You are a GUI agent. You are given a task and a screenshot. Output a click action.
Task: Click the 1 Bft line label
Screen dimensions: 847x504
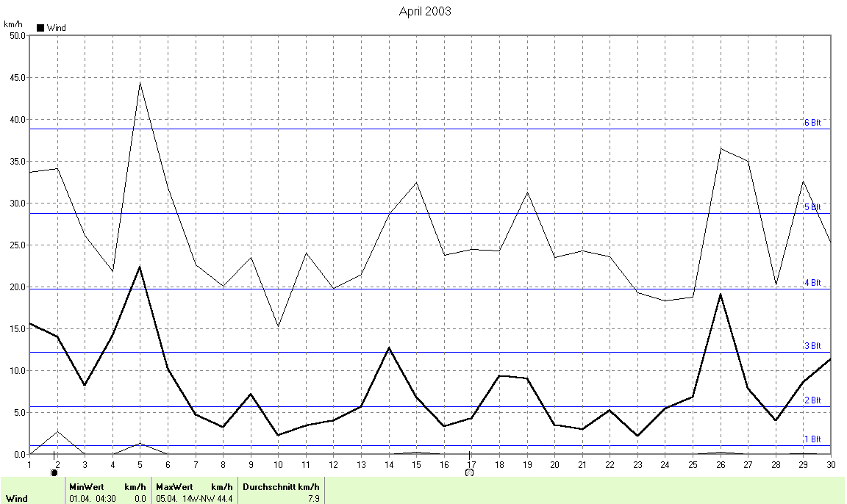pyautogui.click(x=812, y=439)
